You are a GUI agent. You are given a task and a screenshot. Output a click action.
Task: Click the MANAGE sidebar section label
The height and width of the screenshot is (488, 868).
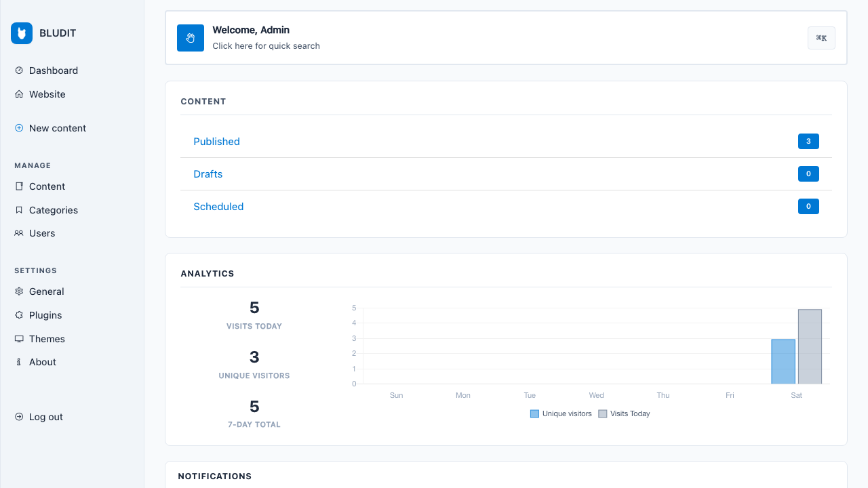click(33, 165)
